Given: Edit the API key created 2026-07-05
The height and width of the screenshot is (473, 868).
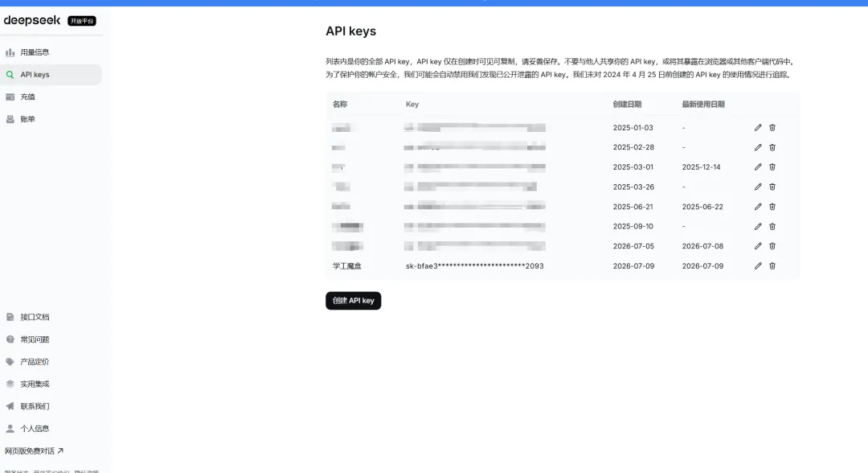Looking at the screenshot, I should [758, 246].
